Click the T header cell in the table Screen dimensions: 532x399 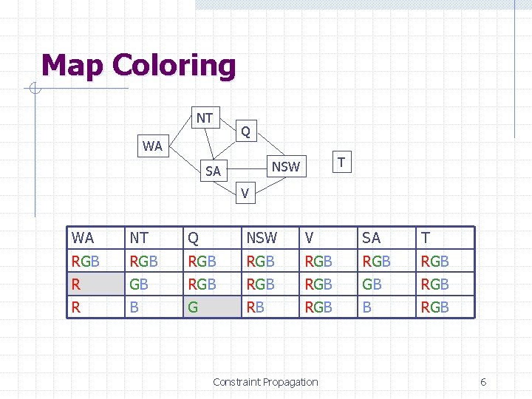445,238
